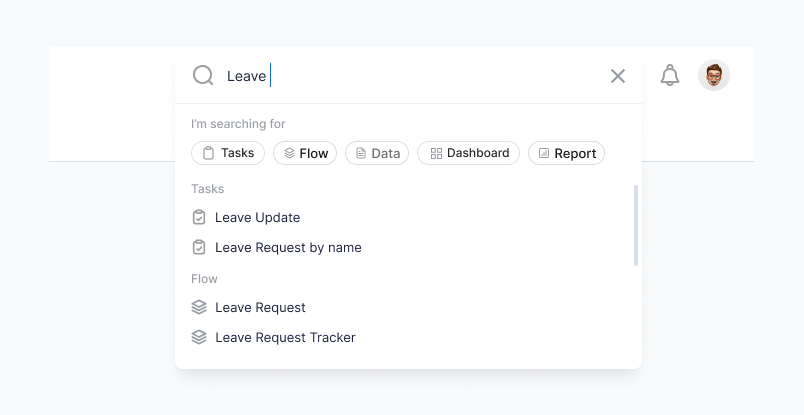The width and height of the screenshot is (804, 415).
Task: Open notifications bell icon
Action: coord(670,75)
